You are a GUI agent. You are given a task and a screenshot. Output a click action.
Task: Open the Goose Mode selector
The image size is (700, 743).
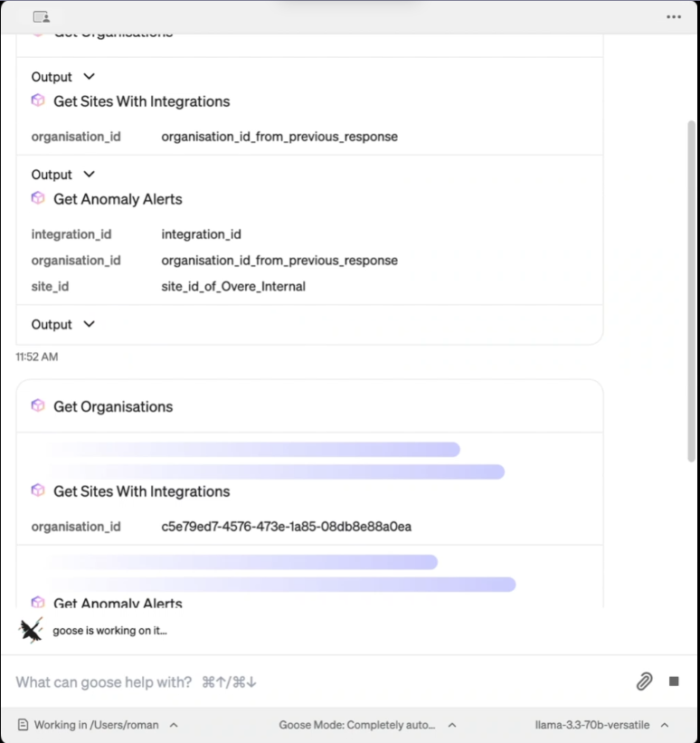pyautogui.click(x=367, y=725)
